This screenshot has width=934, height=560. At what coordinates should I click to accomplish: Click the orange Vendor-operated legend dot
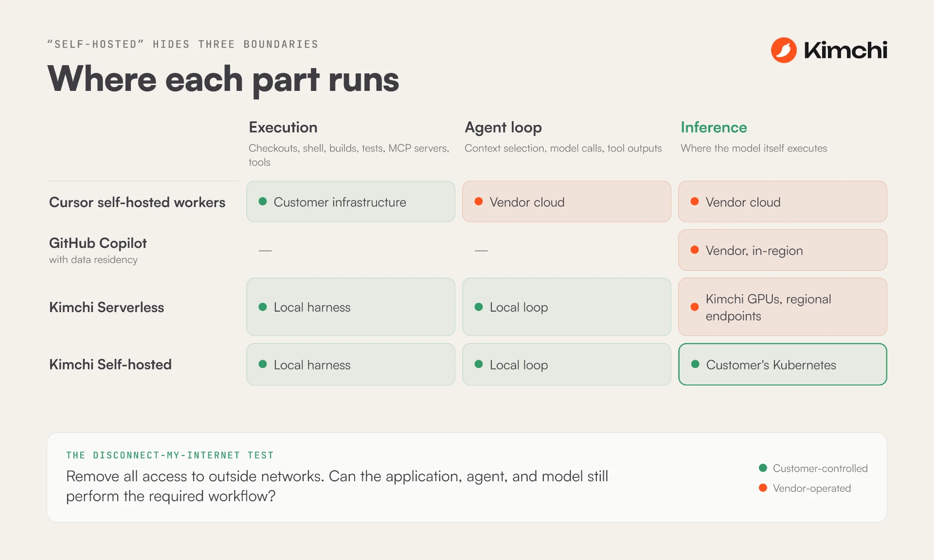point(763,488)
